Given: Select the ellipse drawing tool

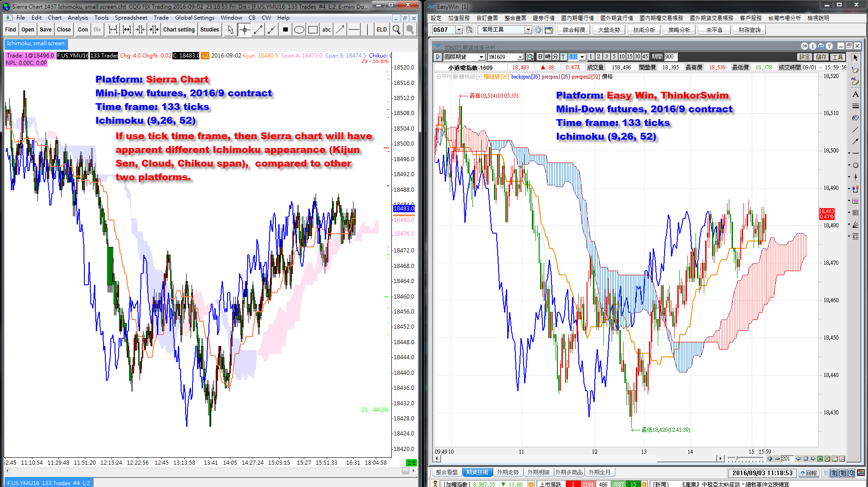Looking at the screenshot, I should 299,30.
